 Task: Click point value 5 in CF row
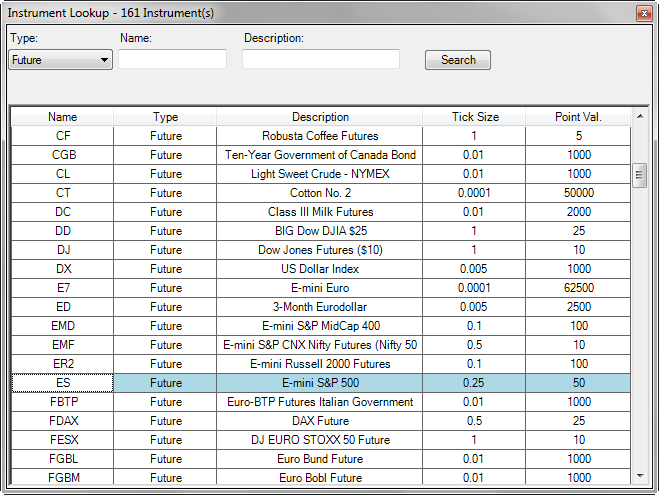coord(578,136)
